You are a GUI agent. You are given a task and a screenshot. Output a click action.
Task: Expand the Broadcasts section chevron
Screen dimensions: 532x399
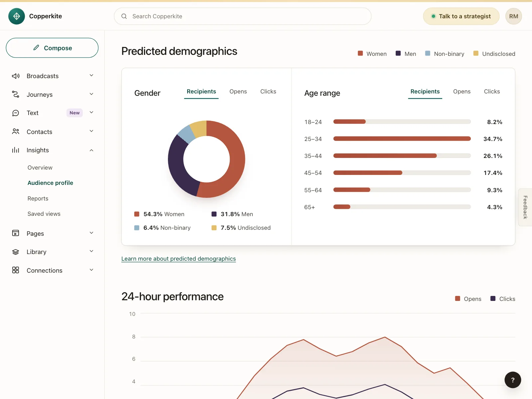91,75
